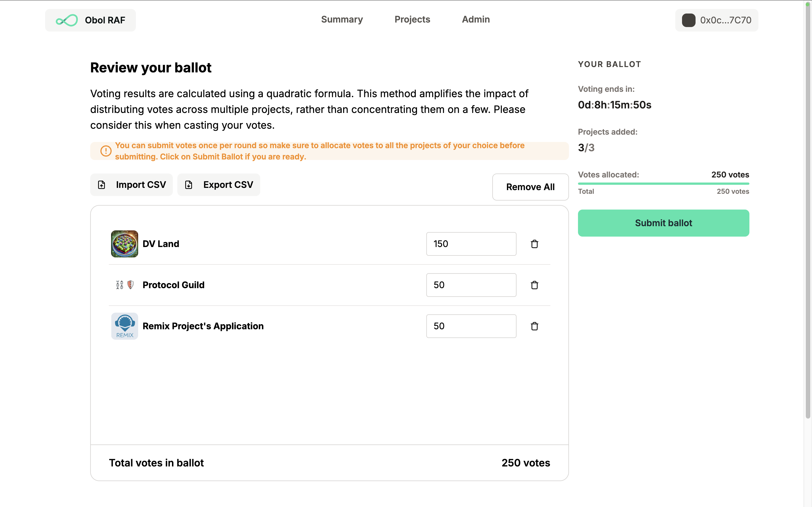Focus the Protocol Guild vote amount input

click(471, 285)
